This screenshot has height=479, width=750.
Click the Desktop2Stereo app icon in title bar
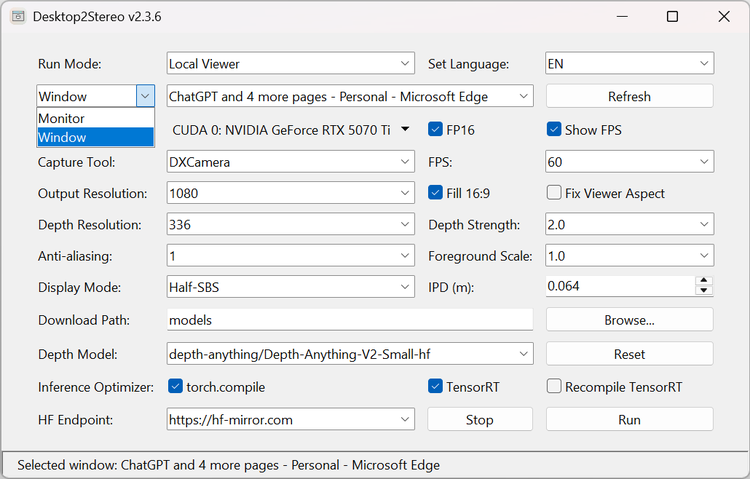[18, 17]
